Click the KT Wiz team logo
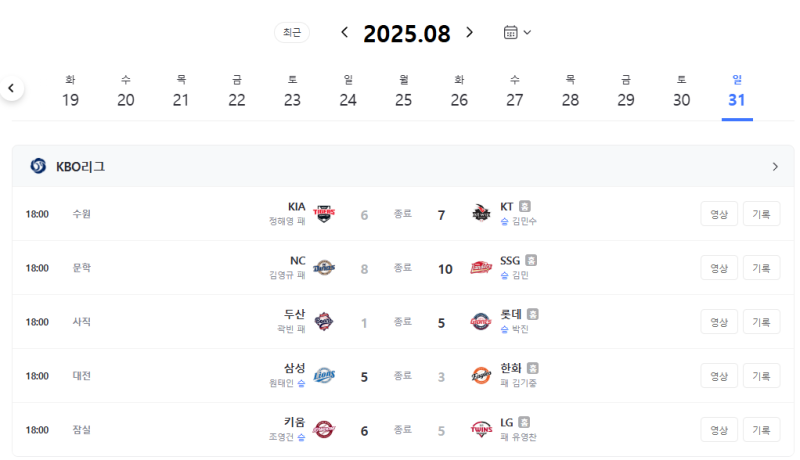800x460 pixels. click(481, 214)
